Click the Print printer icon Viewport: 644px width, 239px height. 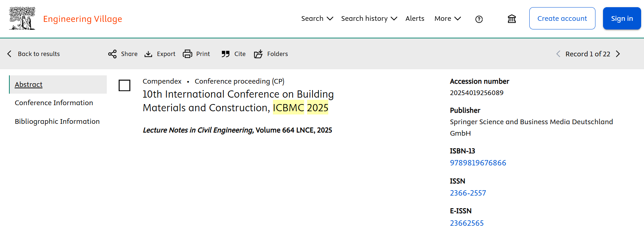tap(187, 54)
